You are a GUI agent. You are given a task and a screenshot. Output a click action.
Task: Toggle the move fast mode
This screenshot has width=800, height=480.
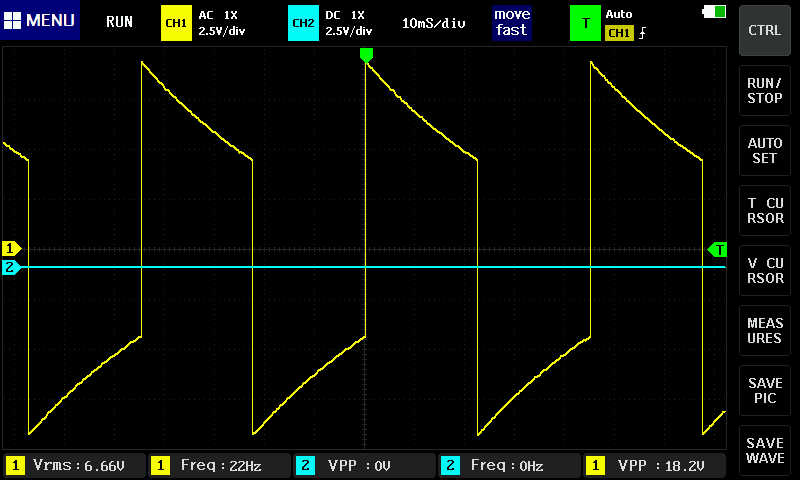pyautogui.click(x=511, y=22)
